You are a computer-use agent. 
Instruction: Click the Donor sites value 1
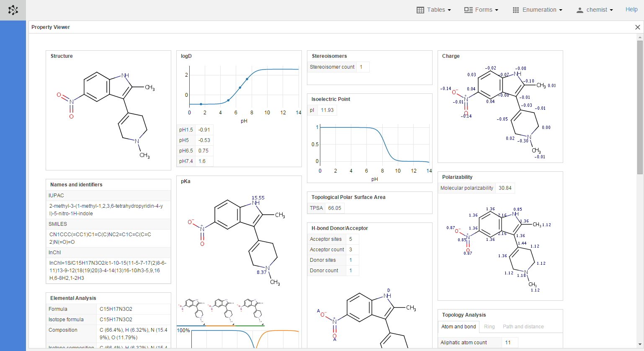click(350, 260)
